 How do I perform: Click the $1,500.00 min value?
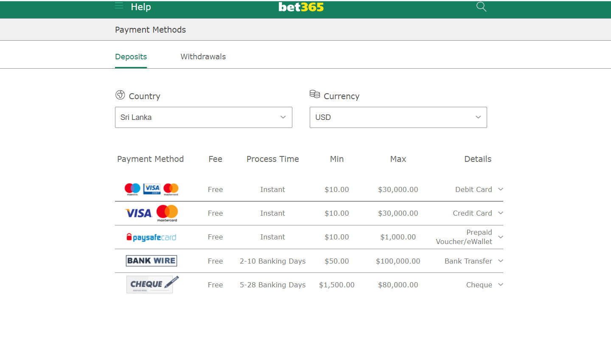[337, 285]
